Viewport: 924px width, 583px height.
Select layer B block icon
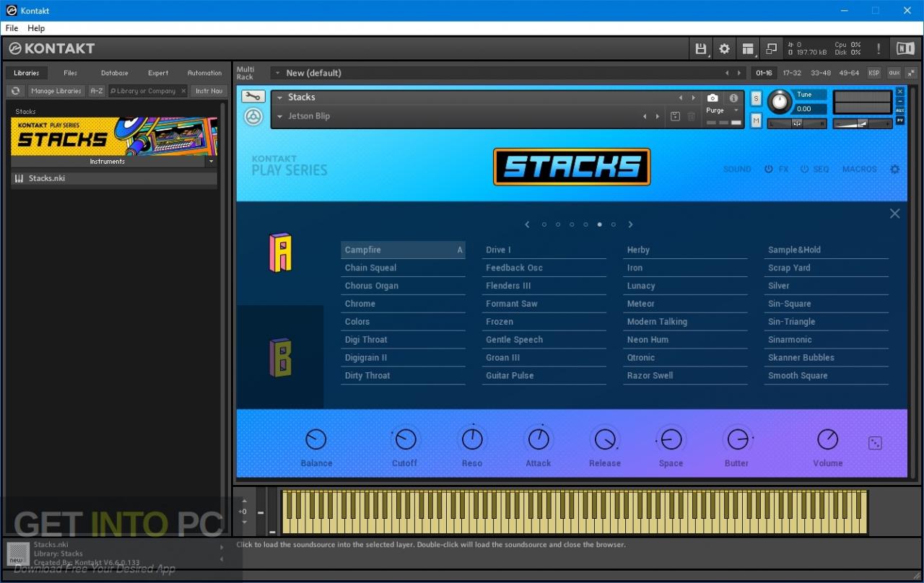[280, 357]
